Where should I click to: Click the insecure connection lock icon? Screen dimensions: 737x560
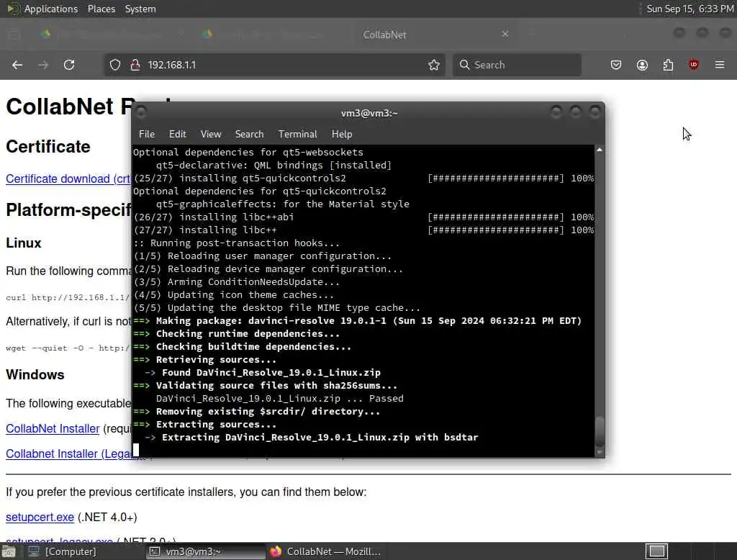tap(135, 65)
